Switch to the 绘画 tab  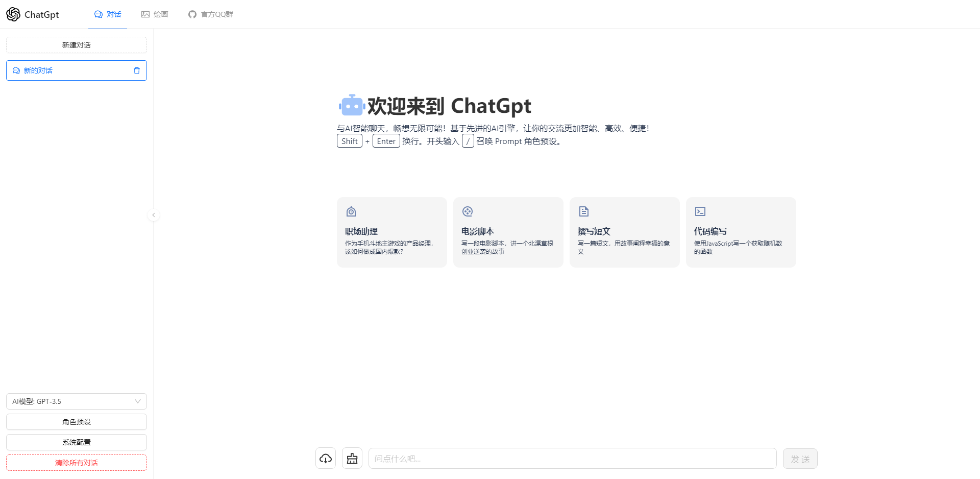pyautogui.click(x=155, y=14)
